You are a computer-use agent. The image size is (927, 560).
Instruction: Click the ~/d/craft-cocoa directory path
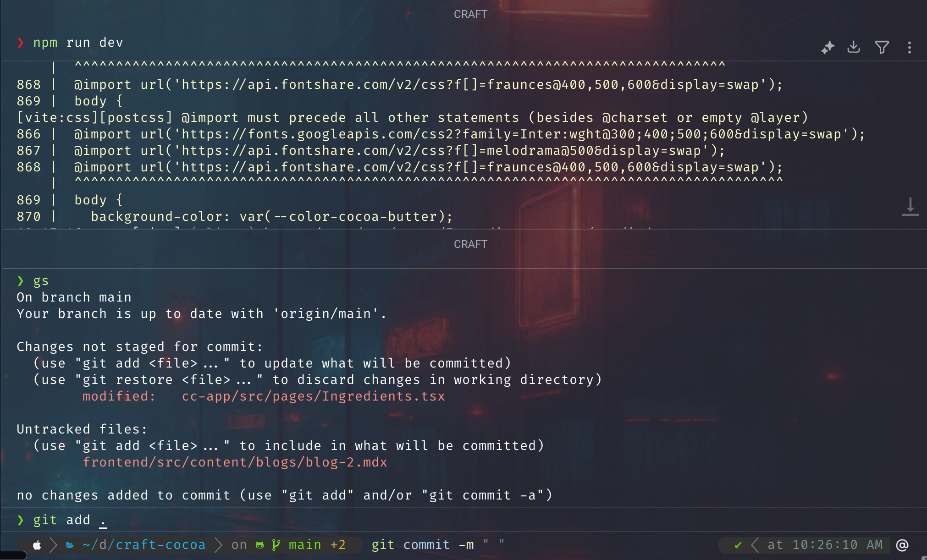point(144,545)
